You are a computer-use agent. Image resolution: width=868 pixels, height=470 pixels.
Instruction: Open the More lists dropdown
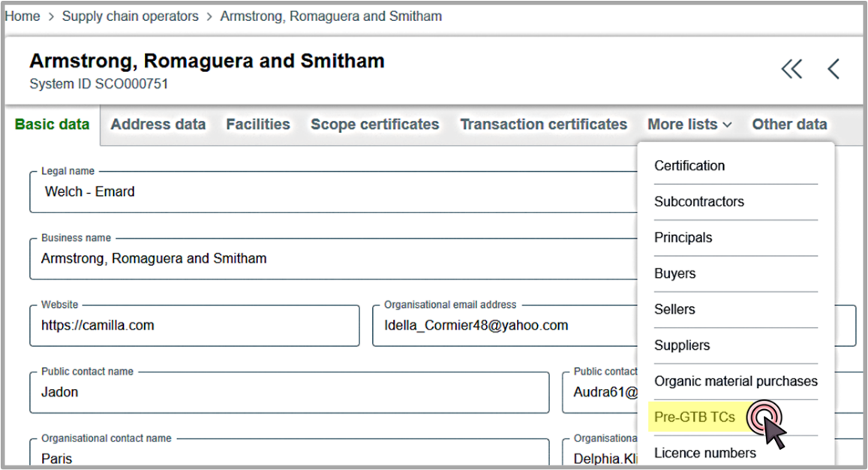click(x=688, y=124)
